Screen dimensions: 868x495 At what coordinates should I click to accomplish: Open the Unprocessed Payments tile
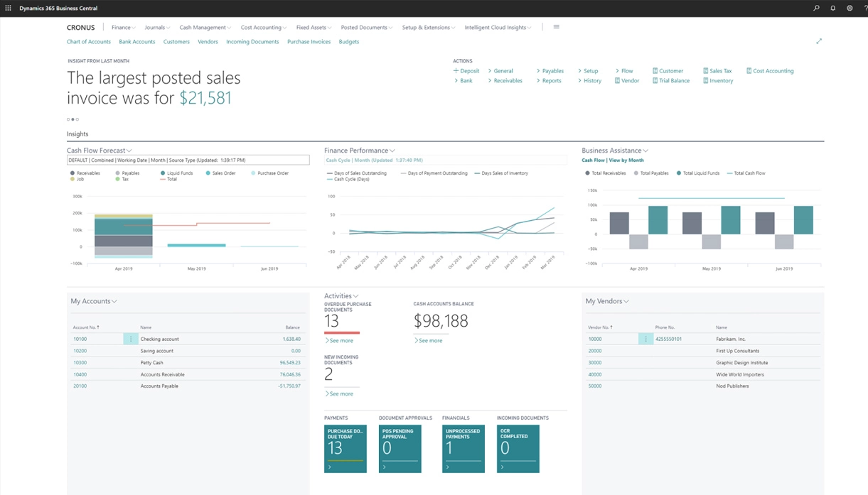pos(463,448)
